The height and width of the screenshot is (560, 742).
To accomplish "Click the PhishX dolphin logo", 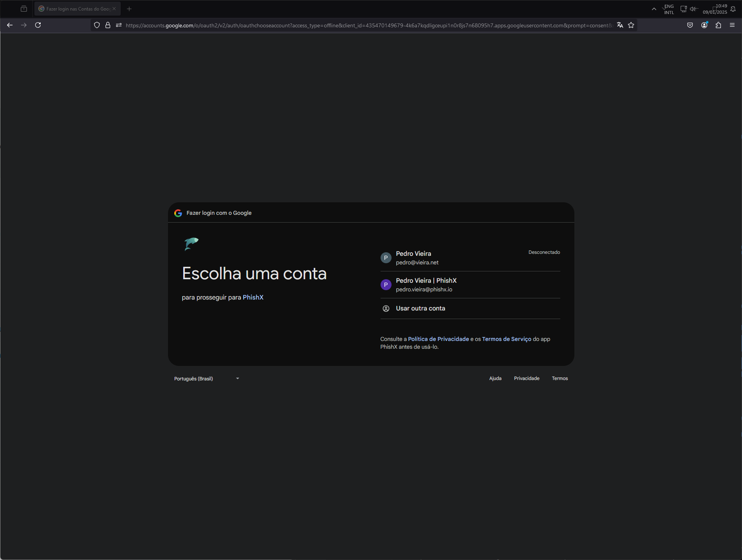I will pyautogui.click(x=191, y=244).
